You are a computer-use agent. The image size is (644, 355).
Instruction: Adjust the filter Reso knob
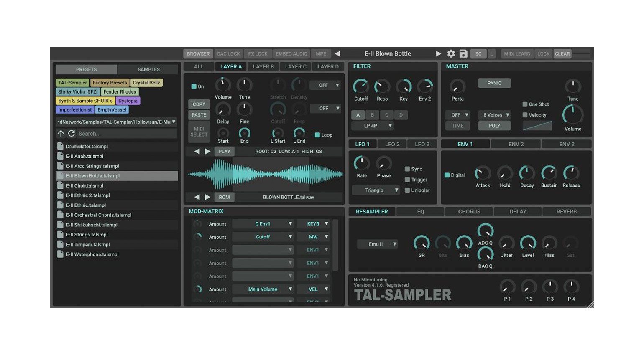pyautogui.click(x=382, y=86)
